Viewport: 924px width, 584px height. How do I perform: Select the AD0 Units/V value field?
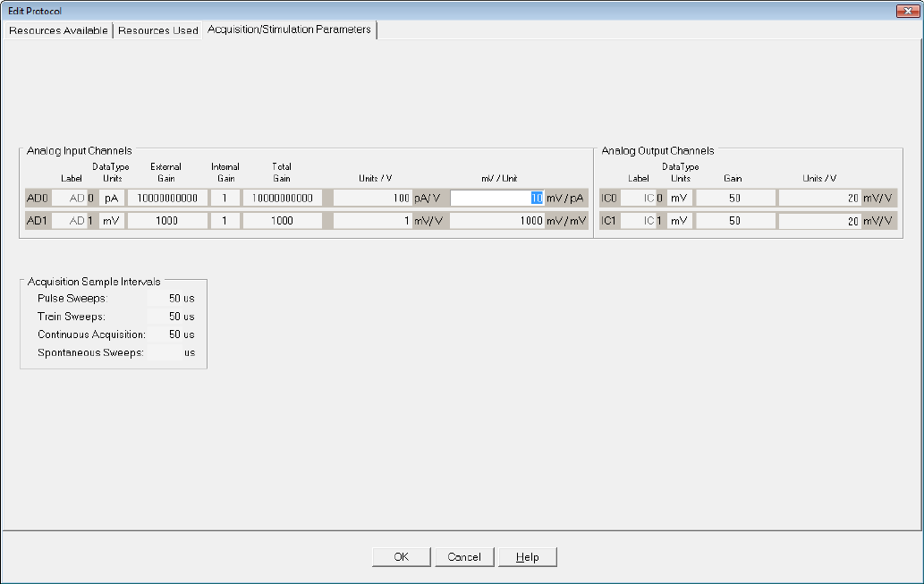[x=372, y=199]
